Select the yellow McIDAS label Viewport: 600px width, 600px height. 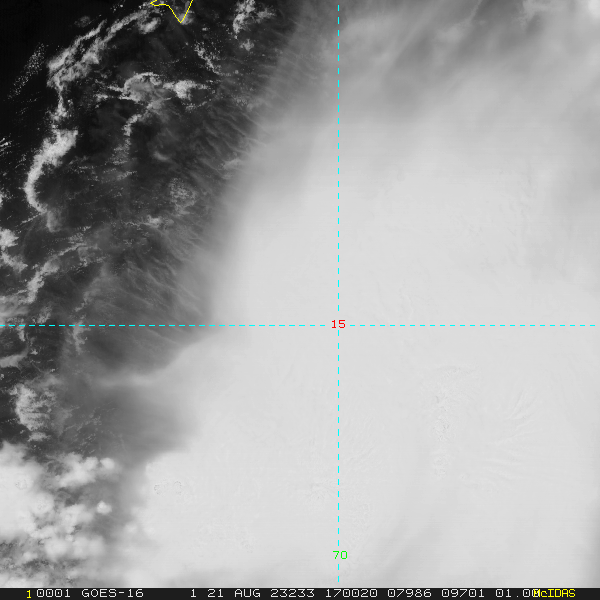[554, 593]
